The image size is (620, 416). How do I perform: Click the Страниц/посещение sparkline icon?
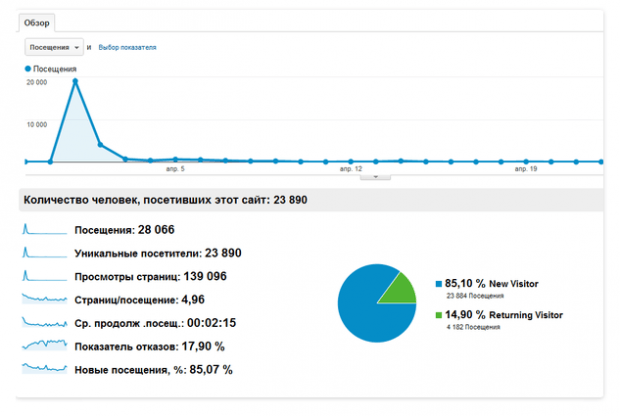[x=43, y=299]
